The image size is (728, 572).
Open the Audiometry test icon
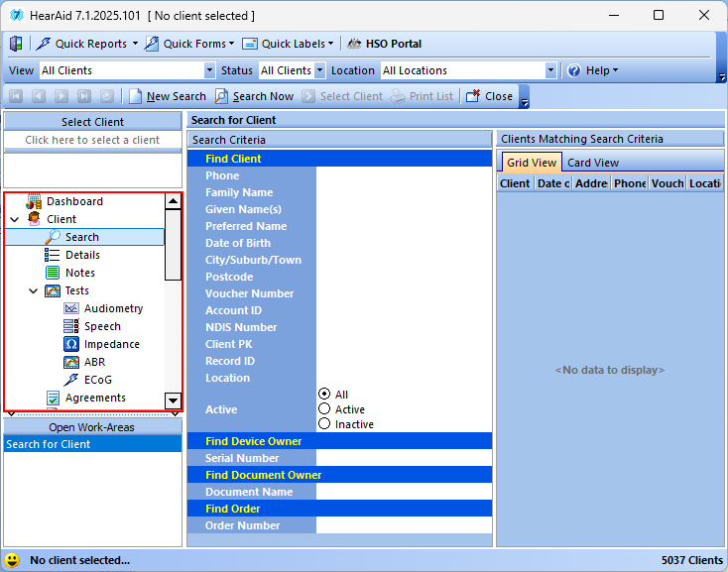click(x=71, y=308)
